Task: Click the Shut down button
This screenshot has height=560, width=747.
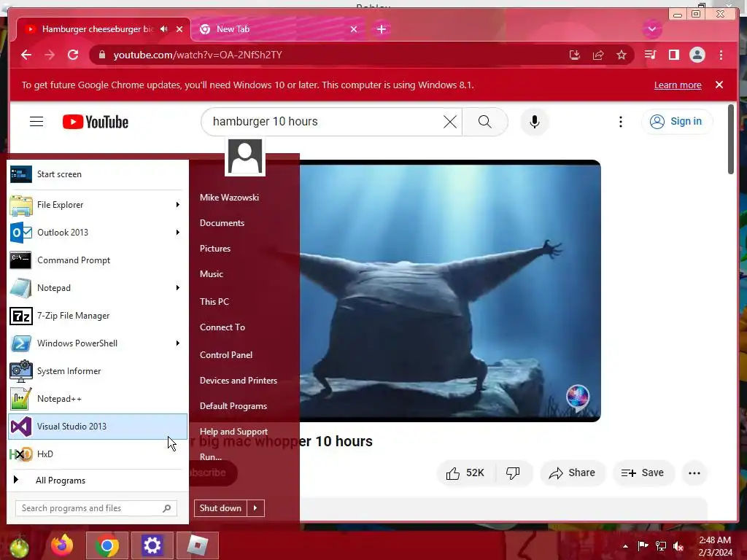Action: pyautogui.click(x=220, y=508)
